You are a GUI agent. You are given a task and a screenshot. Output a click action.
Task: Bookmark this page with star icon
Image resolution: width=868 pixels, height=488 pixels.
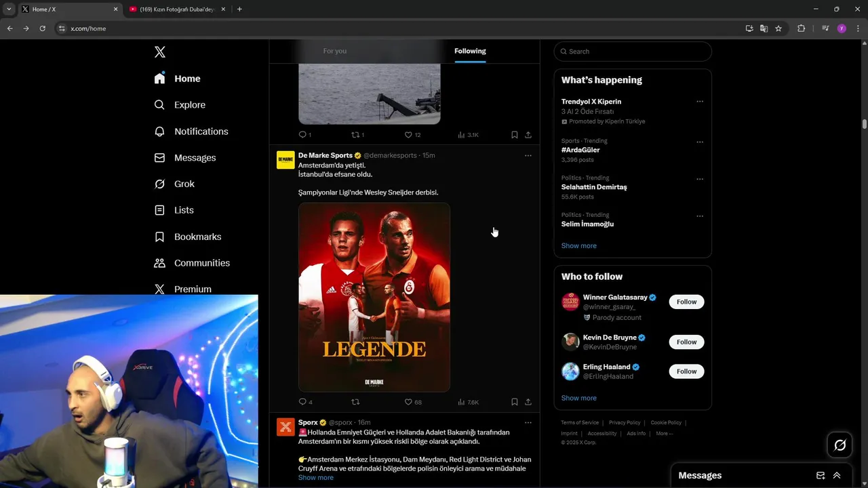pyautogui.click(x=778, y=28)
